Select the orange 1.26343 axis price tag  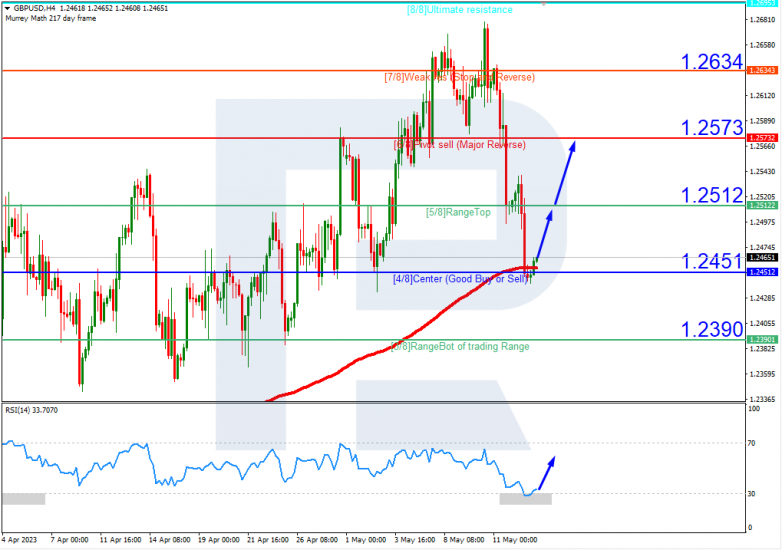(763, 70)
